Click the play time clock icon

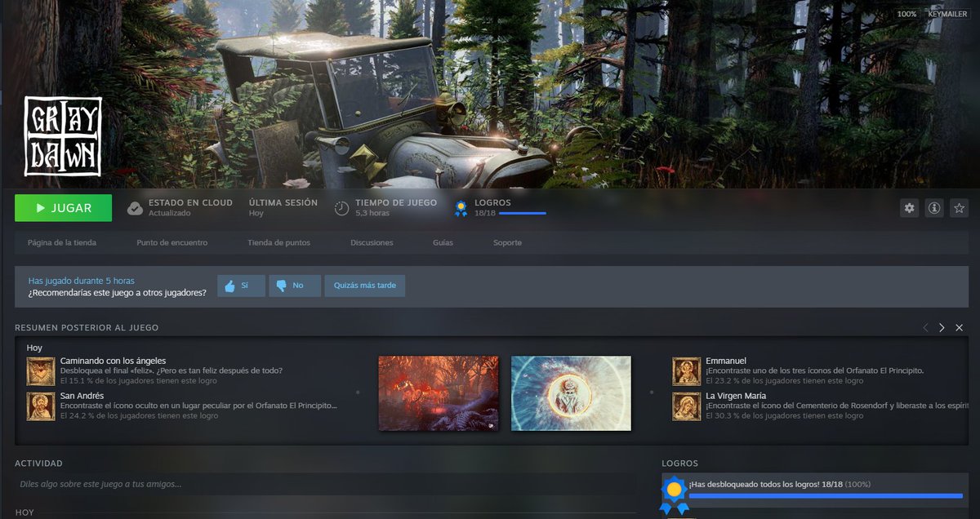pyautogui.click(x=342, y=208)
